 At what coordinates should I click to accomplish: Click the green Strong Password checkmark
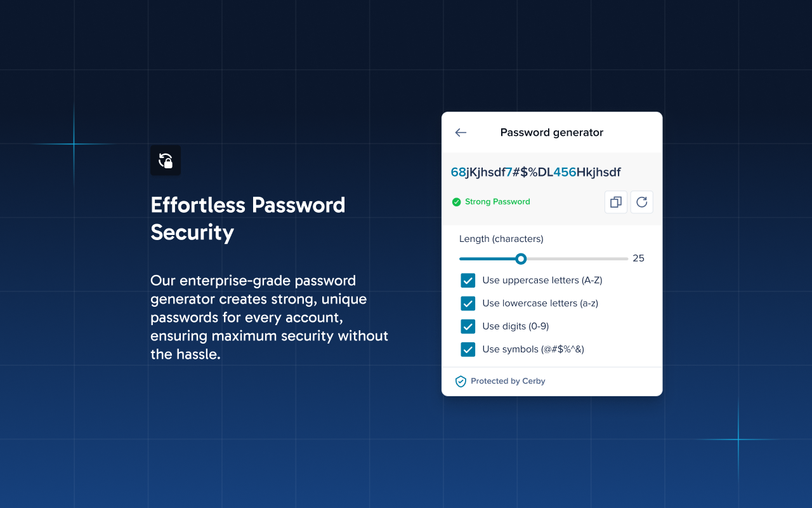[456, 202]
